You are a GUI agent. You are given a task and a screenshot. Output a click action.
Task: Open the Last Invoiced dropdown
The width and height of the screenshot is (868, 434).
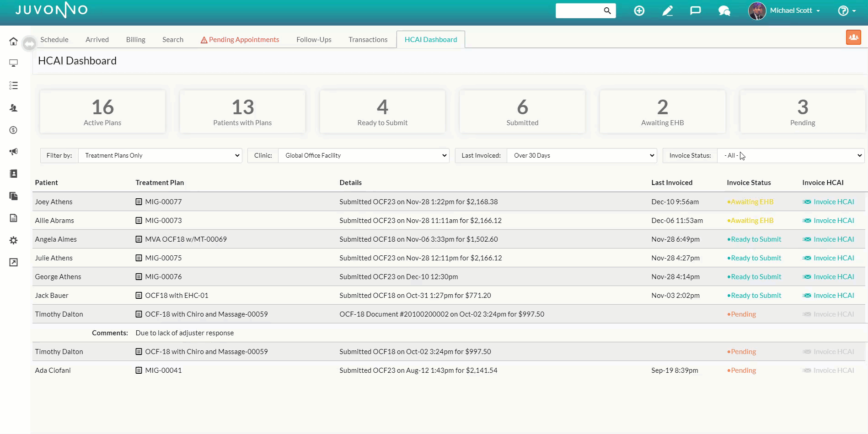(x=582, y=155)
